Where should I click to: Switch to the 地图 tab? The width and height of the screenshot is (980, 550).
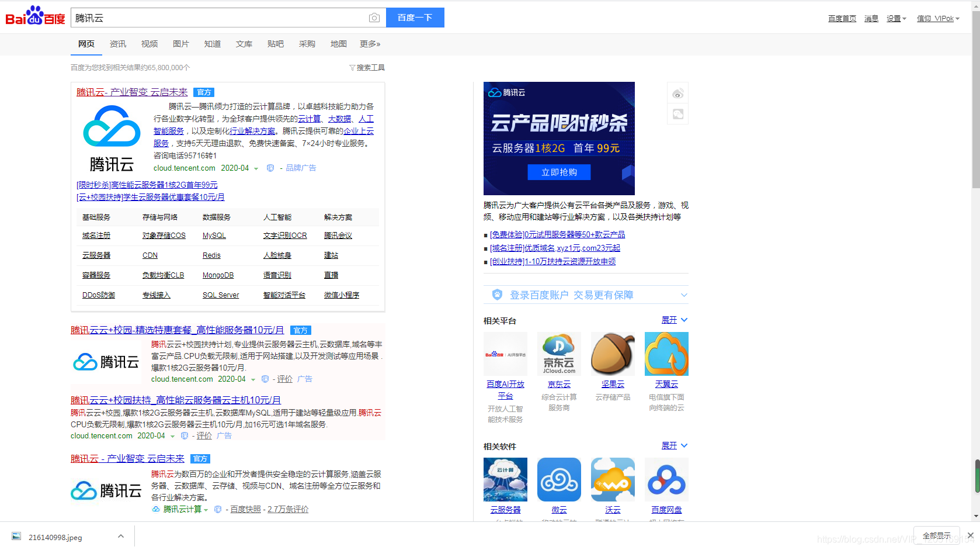339,44
